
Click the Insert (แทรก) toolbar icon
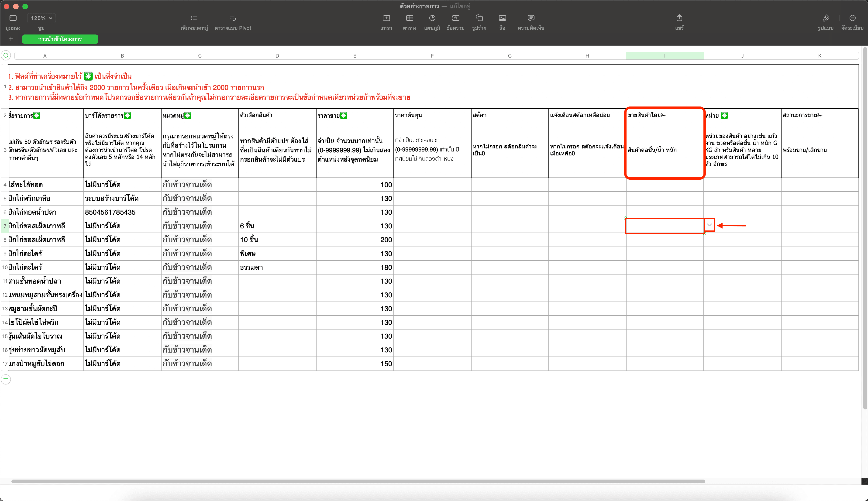click(x=386, y=18)
